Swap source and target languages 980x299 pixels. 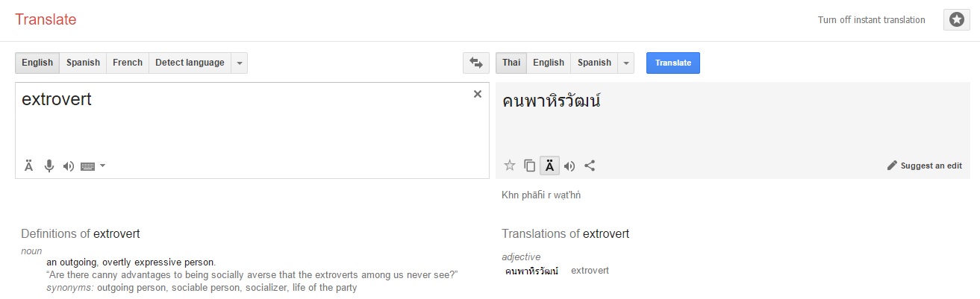pos(475,63)
